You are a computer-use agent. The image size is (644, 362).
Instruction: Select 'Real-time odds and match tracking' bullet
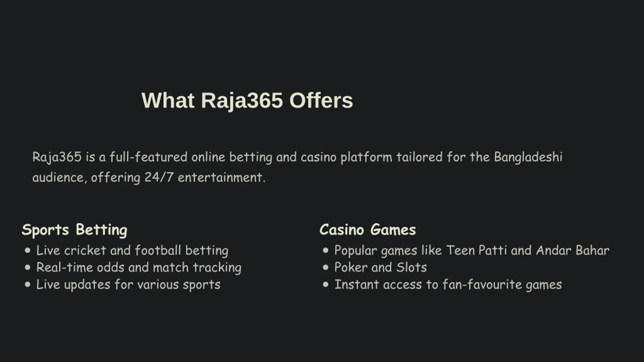tap(139, 267)
